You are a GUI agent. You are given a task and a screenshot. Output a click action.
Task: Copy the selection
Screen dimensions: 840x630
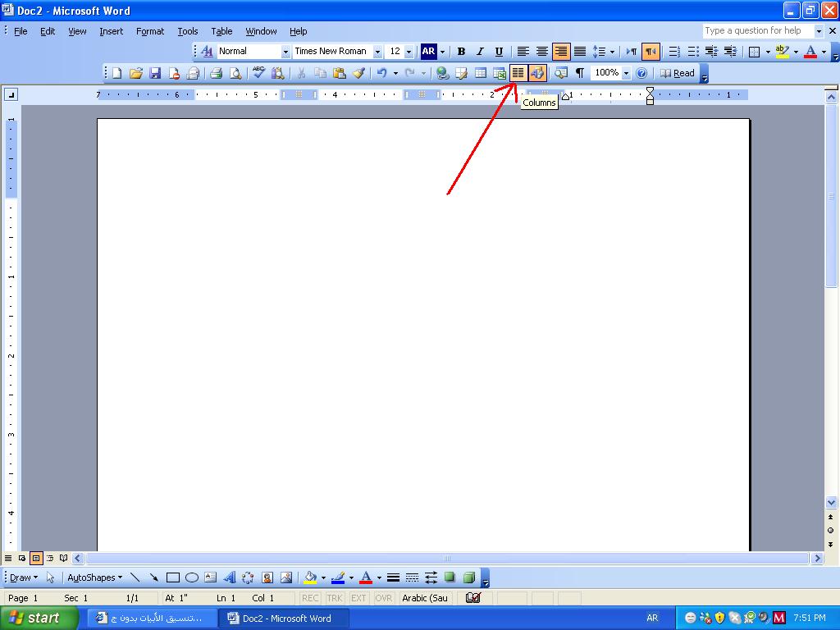pos(321,73)
